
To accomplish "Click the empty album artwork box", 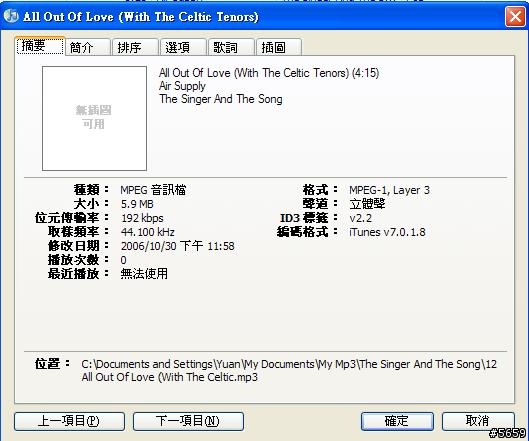I will 94,118.
